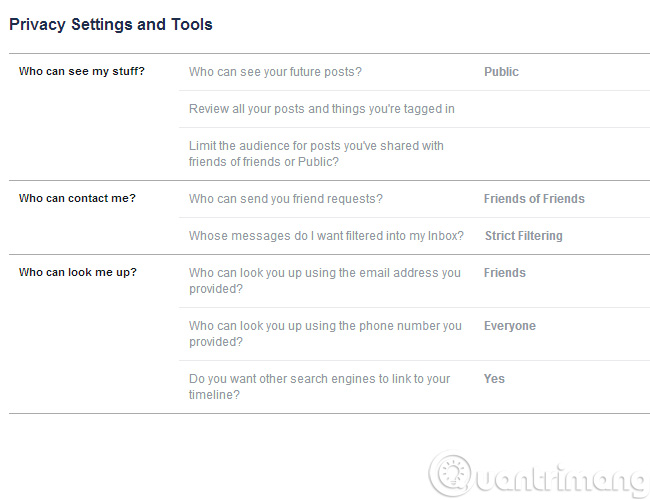
Task: Click the "Yes" search engines value
Action: pos(494,379)
